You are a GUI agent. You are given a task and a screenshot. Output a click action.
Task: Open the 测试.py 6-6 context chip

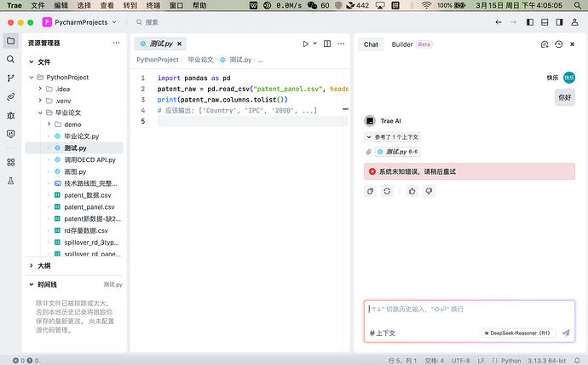(x=397, y=152)
